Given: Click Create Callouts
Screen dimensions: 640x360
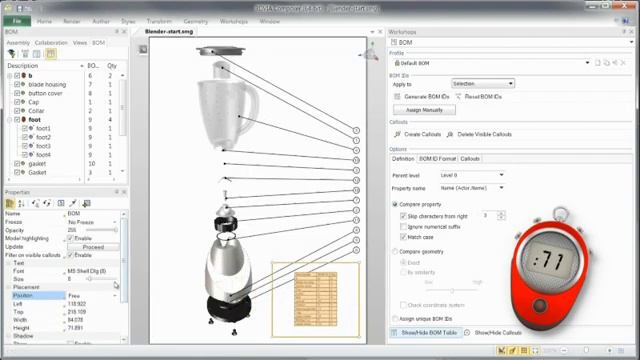Looking at the screenshot, I should (x=418, y=134).
